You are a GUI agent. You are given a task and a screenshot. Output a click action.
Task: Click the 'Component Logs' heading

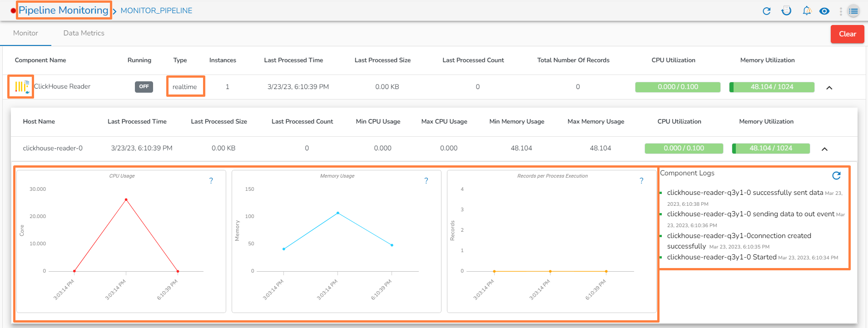(687, 173)
